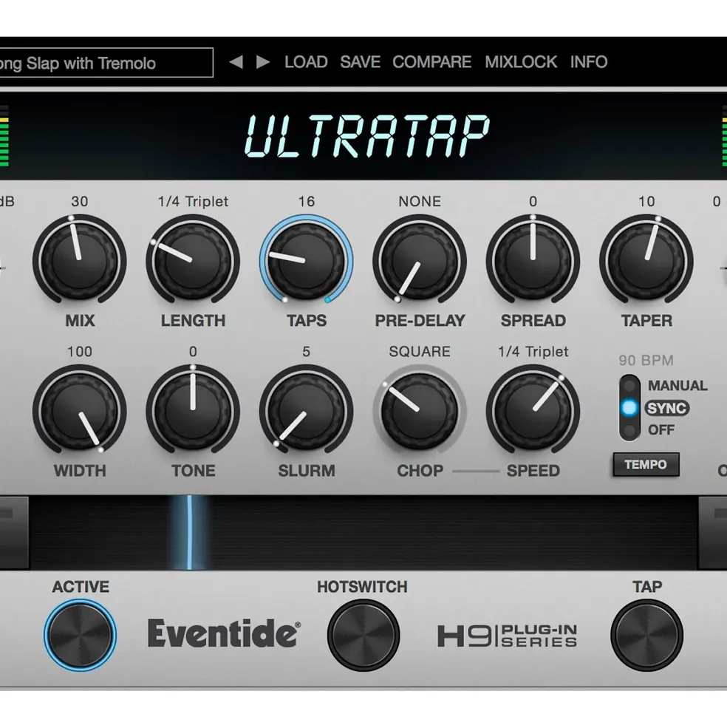This screenshot has width=727, height=728.
Task: Click the SPREAD value 0
Action: coord(533,202)
